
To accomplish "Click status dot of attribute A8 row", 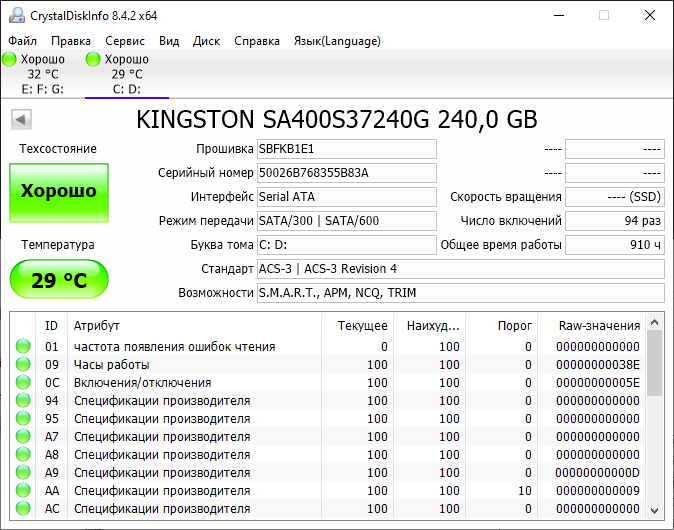I will 23,455.
